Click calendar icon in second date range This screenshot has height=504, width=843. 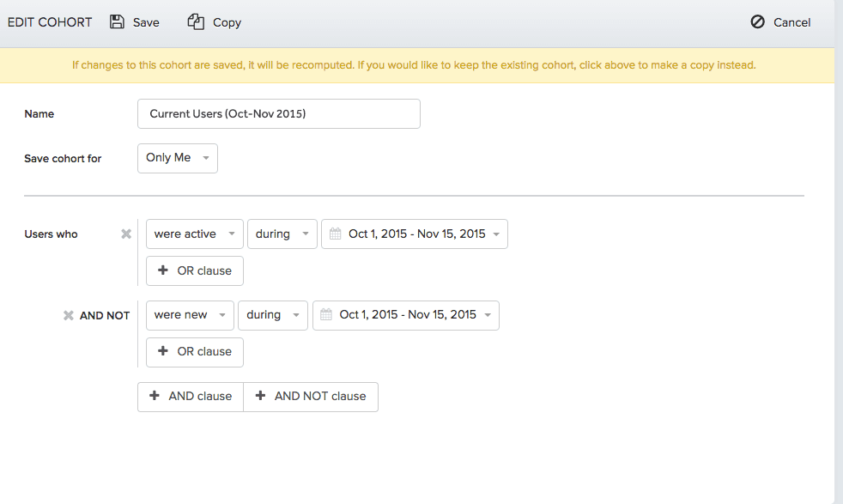pyautogui.click(x=326, y=315)
